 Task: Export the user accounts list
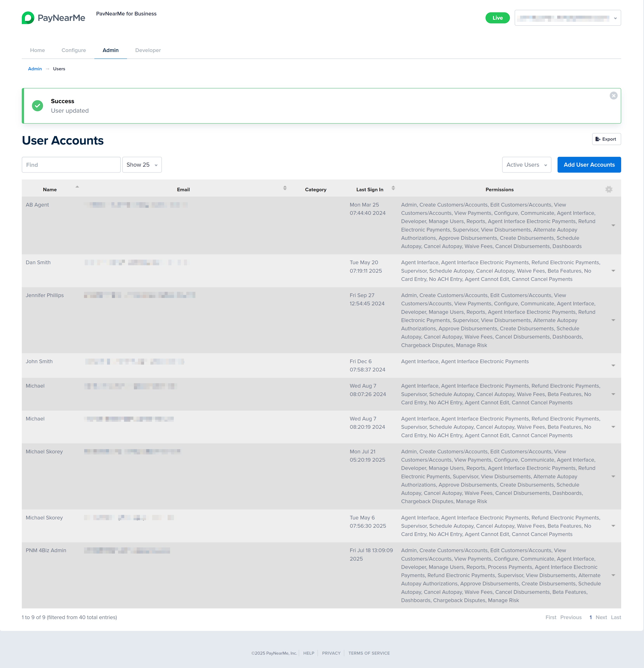coord(606,139)
